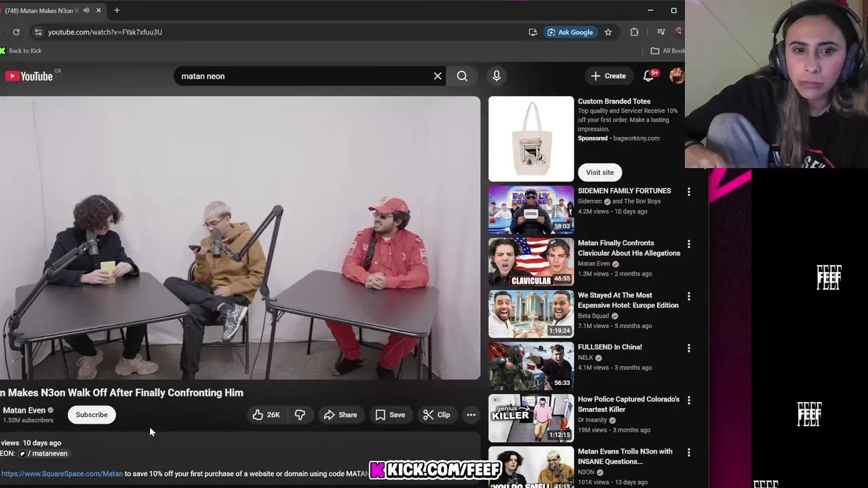Image resolution: width=868 pixels, height=488 pixels.
Task: Open 'Back to Kick' bookmark
Action: [x=21, y=51]
